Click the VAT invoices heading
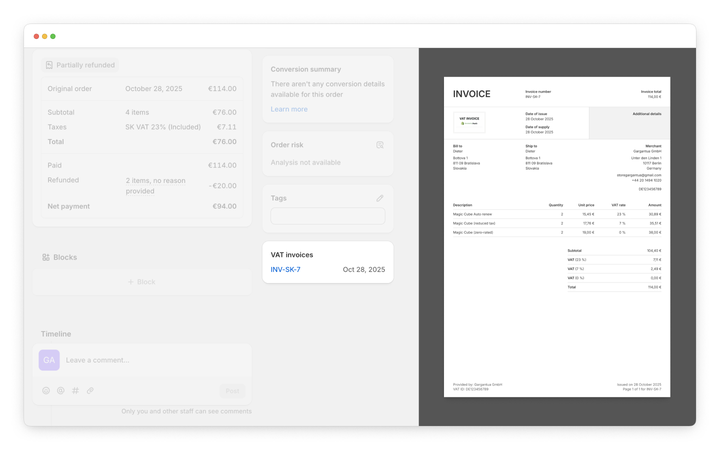 coord(292,255)
